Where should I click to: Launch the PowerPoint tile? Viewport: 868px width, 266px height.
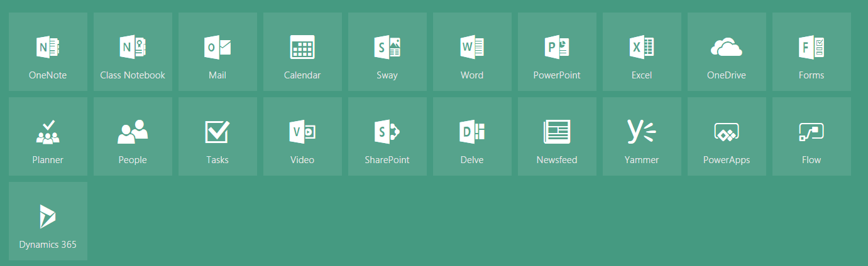(557, 51)
